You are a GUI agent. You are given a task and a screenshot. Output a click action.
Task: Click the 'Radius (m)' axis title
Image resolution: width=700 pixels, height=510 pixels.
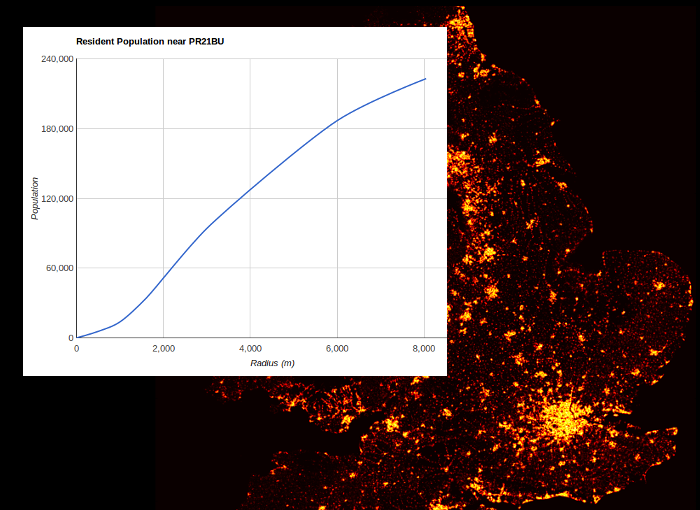click(x=272, y=363)
